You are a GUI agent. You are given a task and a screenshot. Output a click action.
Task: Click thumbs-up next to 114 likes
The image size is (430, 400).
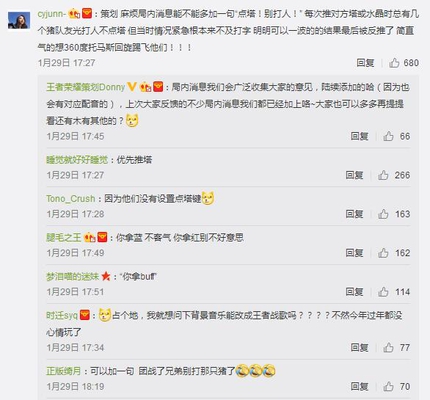tap(383, 292)
